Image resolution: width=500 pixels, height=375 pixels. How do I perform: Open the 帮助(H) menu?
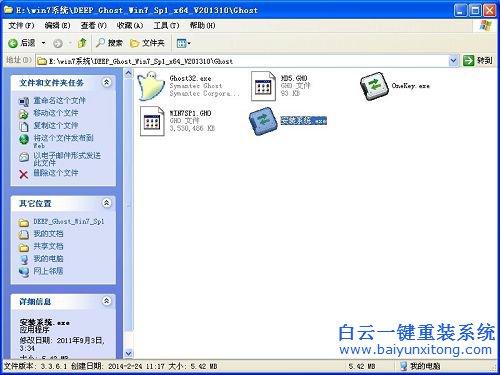202,26
